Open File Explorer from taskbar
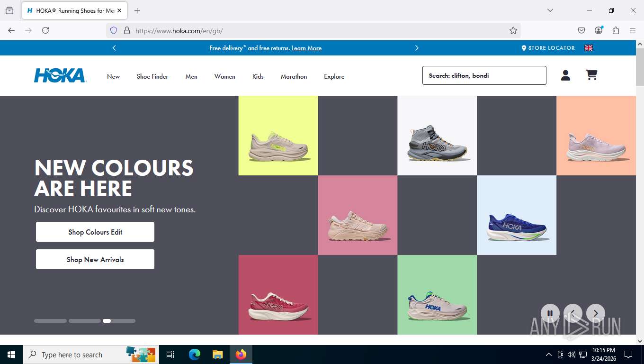This screenshot has height=364, width=644. 217,355
